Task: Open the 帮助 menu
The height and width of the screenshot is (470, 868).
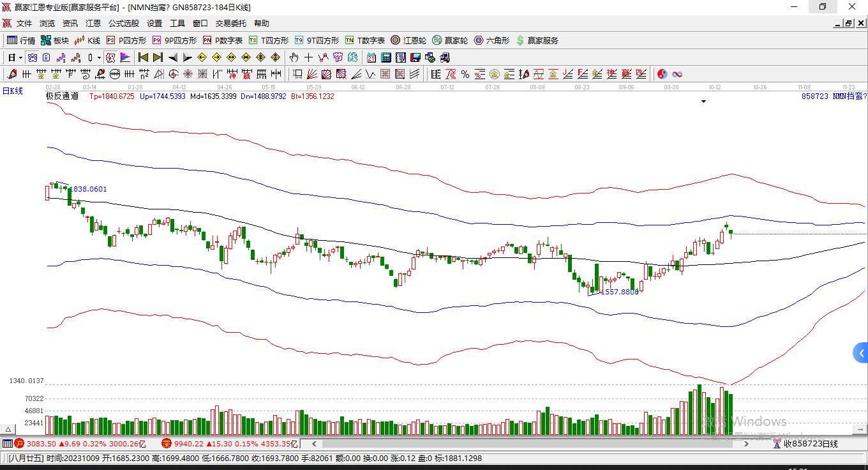Action: click(x=262, y=24)
